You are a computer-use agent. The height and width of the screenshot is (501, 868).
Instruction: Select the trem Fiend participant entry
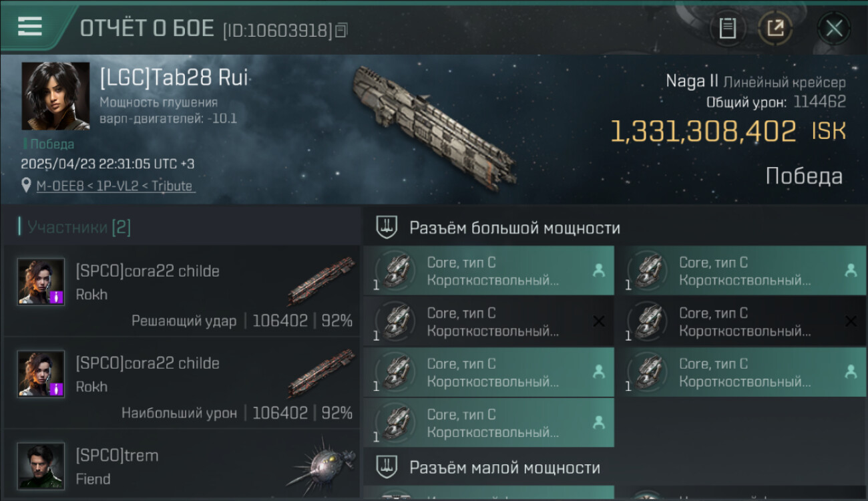coord(182,466)
